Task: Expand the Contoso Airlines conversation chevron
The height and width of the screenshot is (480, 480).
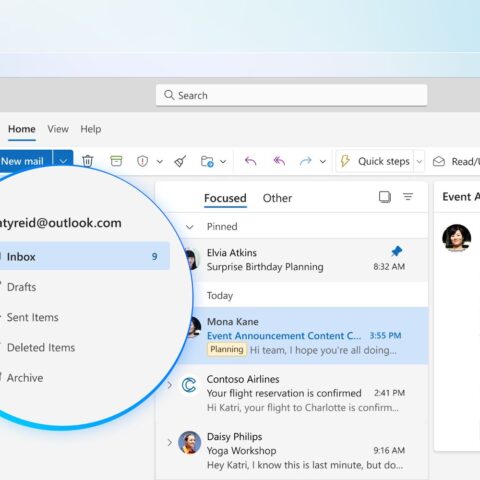Action: [x=170, y=385]
